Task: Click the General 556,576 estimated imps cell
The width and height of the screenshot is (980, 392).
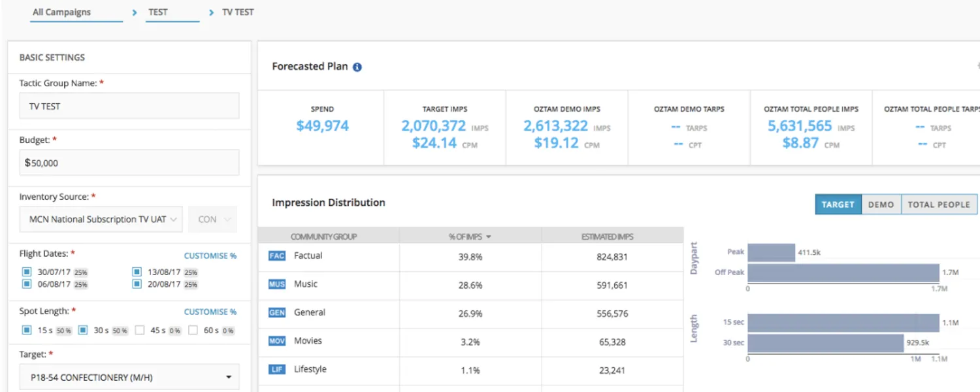Action: (612, 314)
